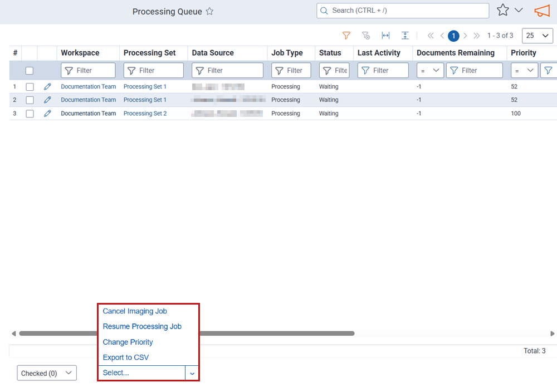Select the checkbox for row 1
Image resolution: width=557 pixels, height=392 pixels.
coord(30,87)
